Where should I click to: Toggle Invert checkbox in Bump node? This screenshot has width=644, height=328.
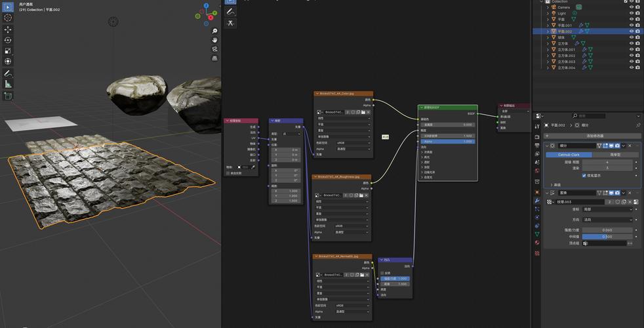point(382,273)
